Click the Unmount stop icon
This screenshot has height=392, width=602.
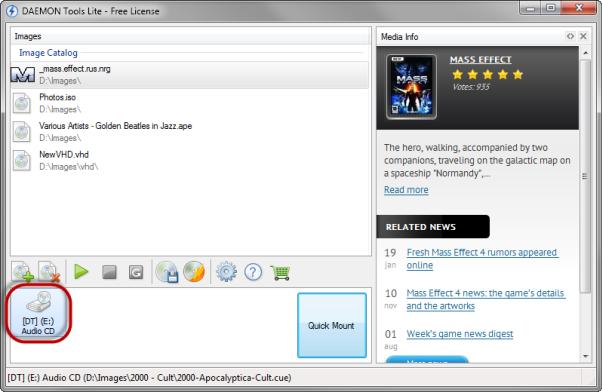pos(109,272)
